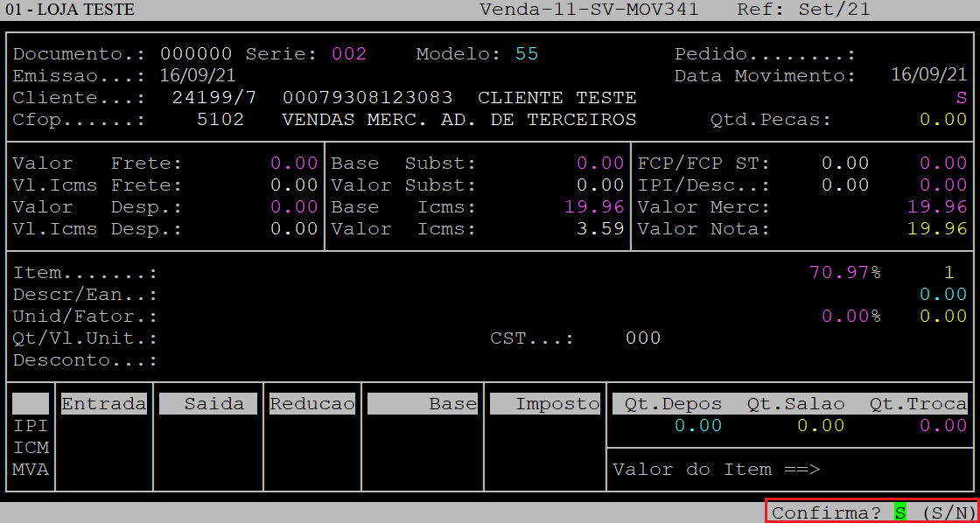
Task: Click the Qt.Depos quantity value 0.00
Action: pos(697,426)
